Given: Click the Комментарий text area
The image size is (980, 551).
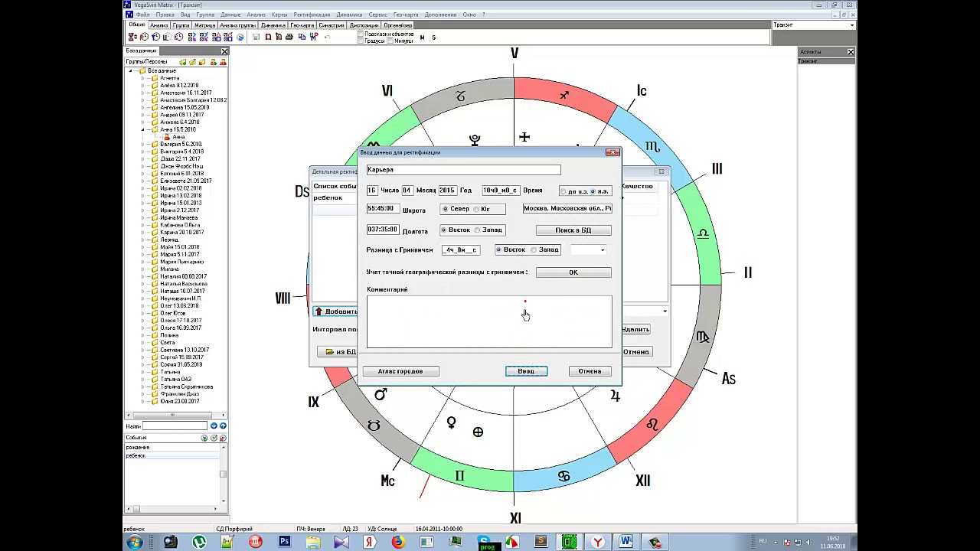Looking at the screenshot, I should (x=489, y=321).
